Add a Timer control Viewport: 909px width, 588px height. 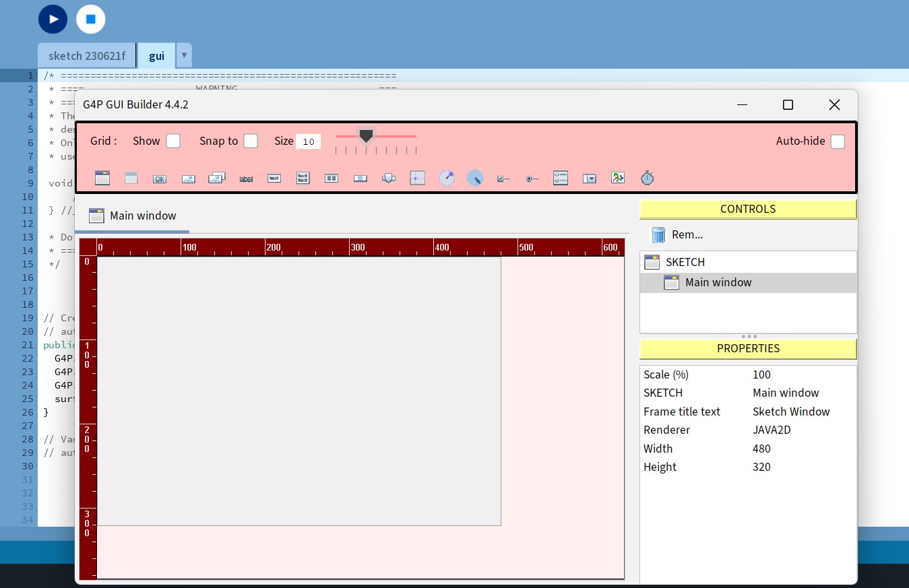[647, 178]
